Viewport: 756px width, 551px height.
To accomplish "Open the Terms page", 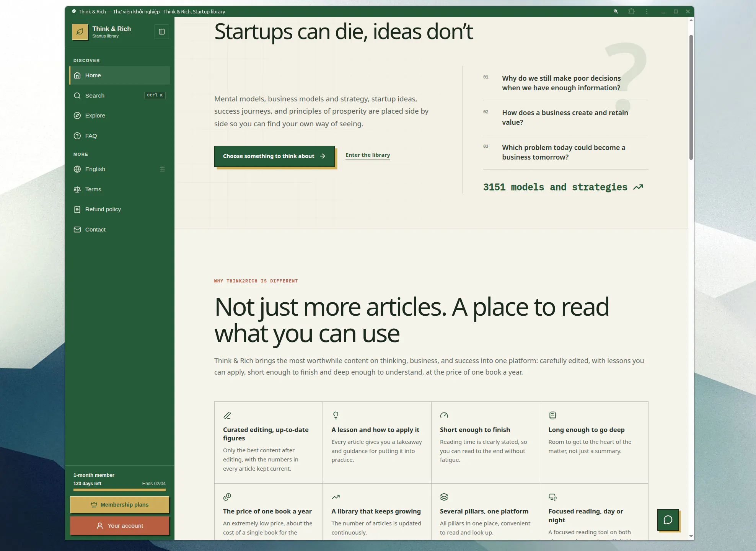I will [120, 189].
